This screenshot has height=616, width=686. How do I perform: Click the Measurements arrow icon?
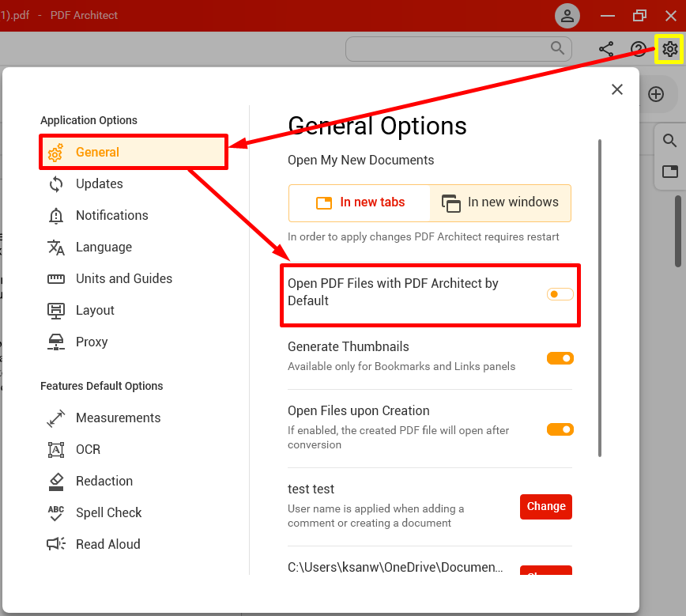[56, 418]
